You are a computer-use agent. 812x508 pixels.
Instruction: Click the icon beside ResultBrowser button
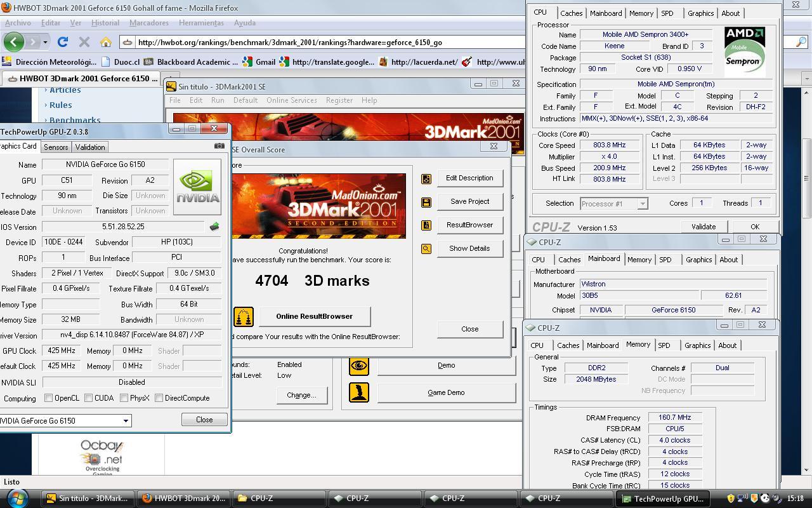pos(426,225)
